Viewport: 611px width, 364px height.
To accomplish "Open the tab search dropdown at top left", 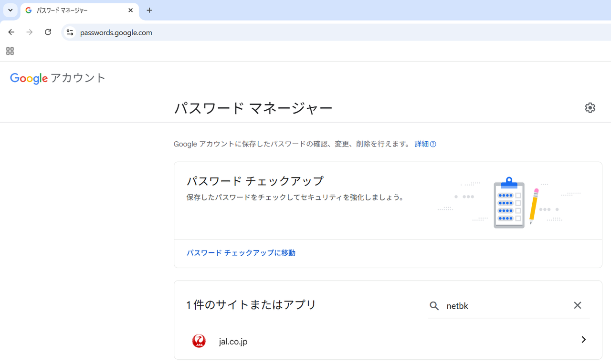I will click(10, 10).
